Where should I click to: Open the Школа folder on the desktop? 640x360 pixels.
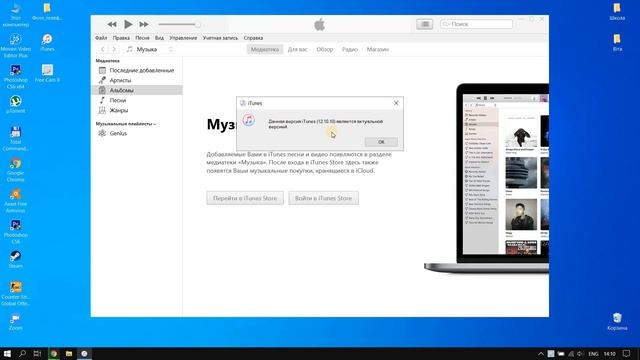[x=617, y=12]
